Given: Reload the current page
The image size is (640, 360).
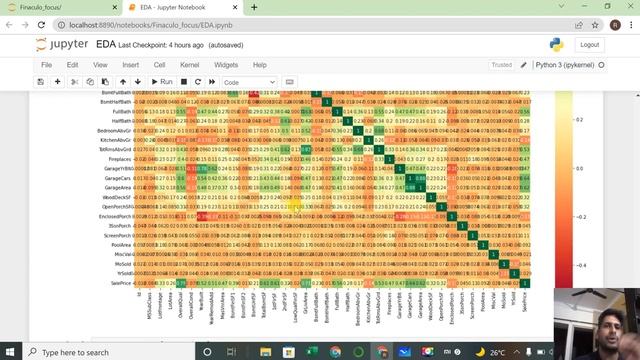Looking at the screenshot, I should click(x=41, y=25).
